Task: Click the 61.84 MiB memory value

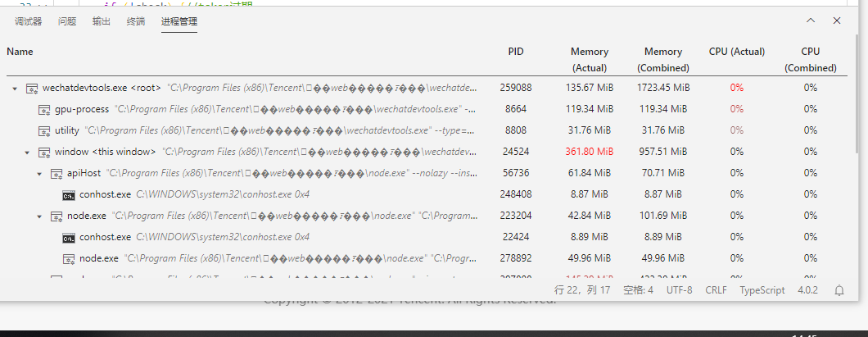Action: click(x=590, y=174)
